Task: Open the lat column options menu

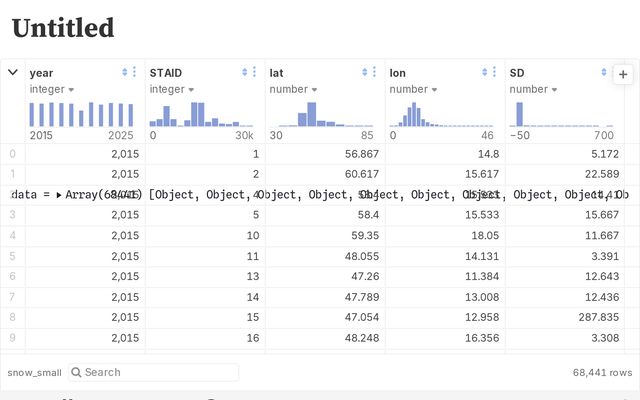Action: pyautogui.click(x=375, y=73)
